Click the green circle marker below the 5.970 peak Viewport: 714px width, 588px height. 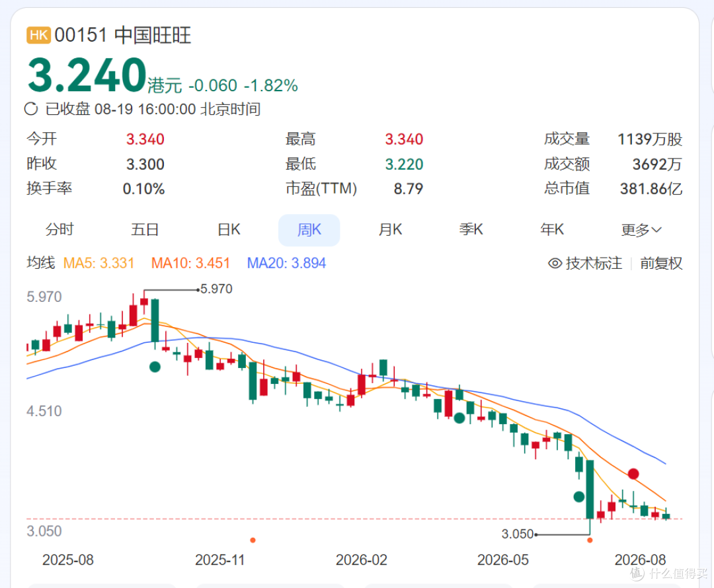coord(155,367)
